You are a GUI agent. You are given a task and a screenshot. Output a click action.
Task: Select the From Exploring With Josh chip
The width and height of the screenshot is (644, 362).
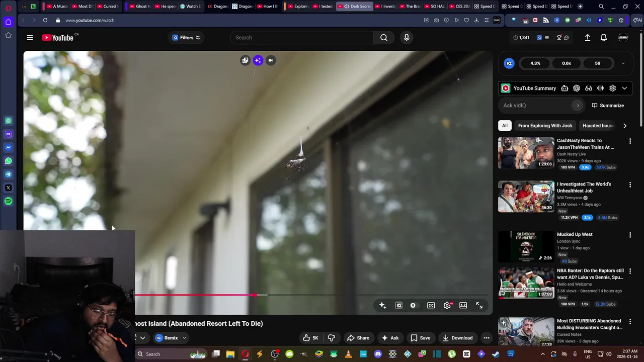point(545,126)
